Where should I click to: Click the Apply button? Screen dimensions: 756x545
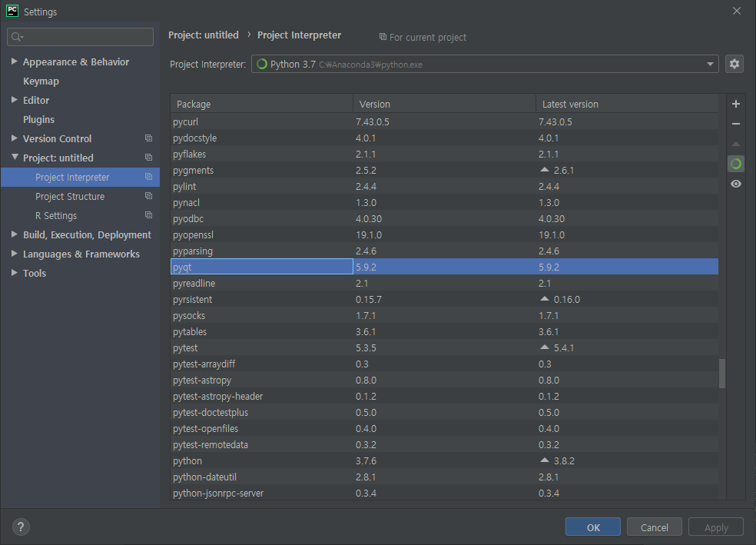pos(716,527)
